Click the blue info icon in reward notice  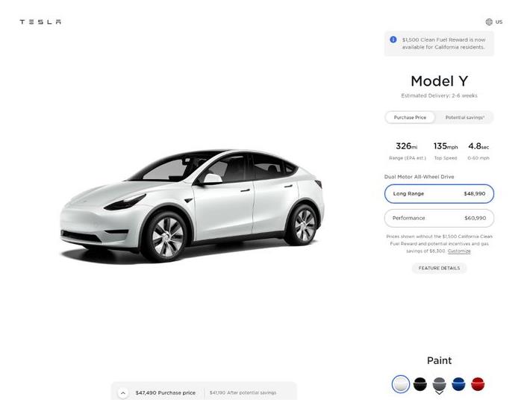(393, 40)
